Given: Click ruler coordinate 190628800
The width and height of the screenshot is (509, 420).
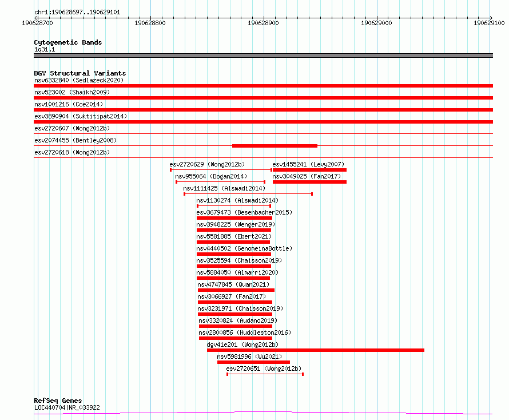Looking at the screenshot, I should click(x=150, y=23).
